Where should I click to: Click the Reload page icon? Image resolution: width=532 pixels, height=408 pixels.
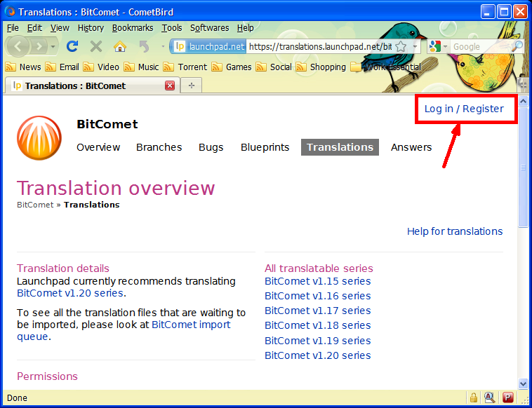point(72,46)
